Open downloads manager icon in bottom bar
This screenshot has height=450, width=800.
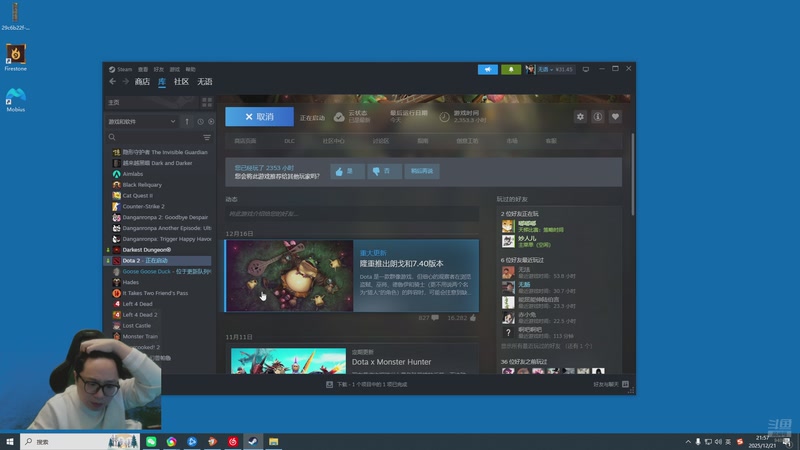pos(330,384)
